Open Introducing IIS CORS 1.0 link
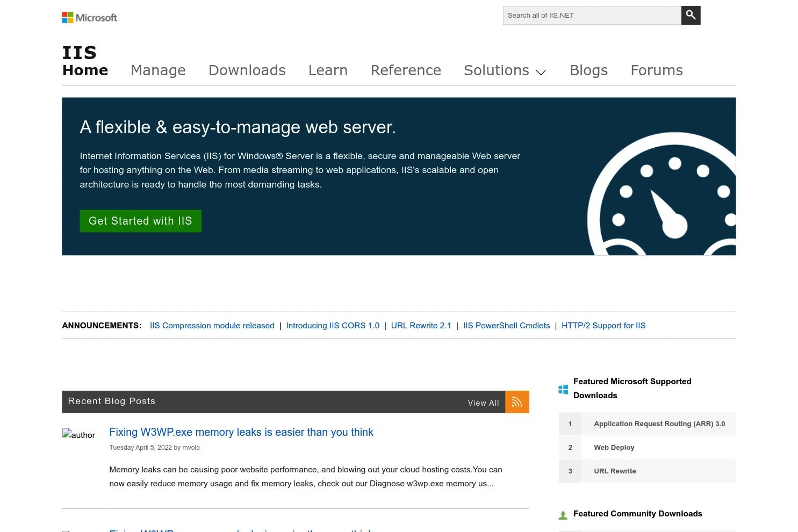 pyautogui.click(x=333, y=326)
